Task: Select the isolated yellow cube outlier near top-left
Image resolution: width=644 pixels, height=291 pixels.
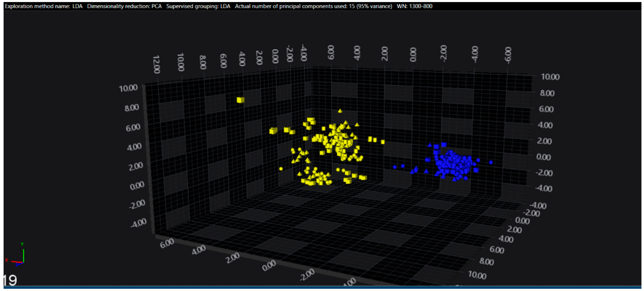Action: tap(240, 100)
